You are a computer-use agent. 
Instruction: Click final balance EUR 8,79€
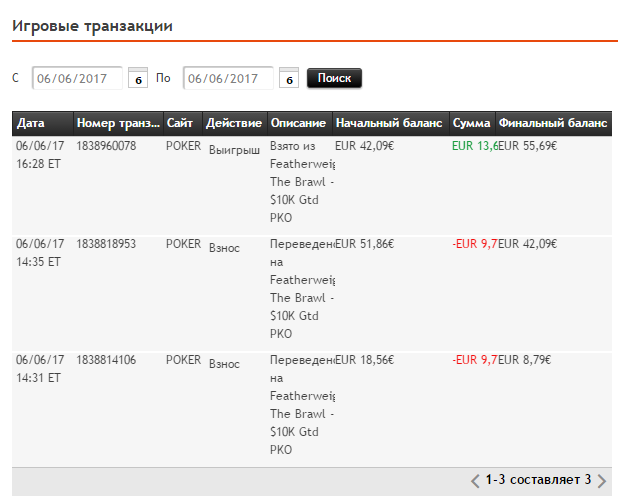(x=525, y=360)
